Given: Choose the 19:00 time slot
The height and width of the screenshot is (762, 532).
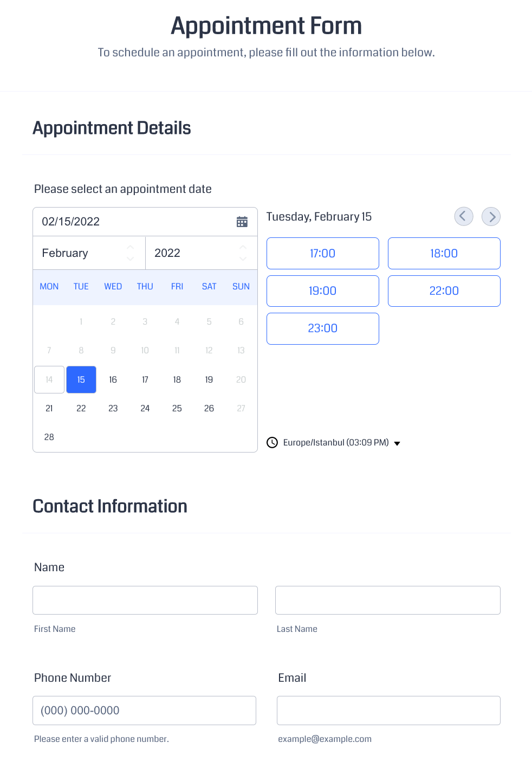Looking at the screenshot, I should [x=322, y=291].
